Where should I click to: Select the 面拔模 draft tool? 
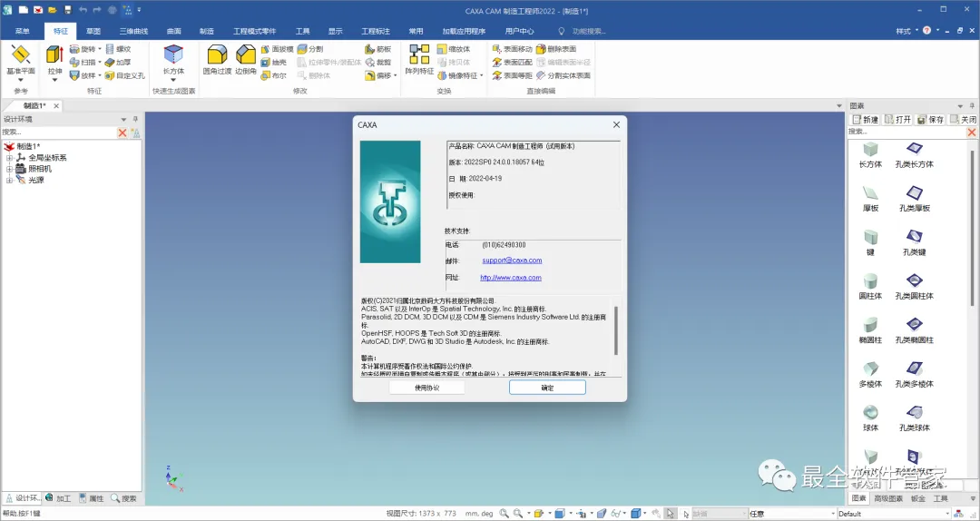point(277,49)
